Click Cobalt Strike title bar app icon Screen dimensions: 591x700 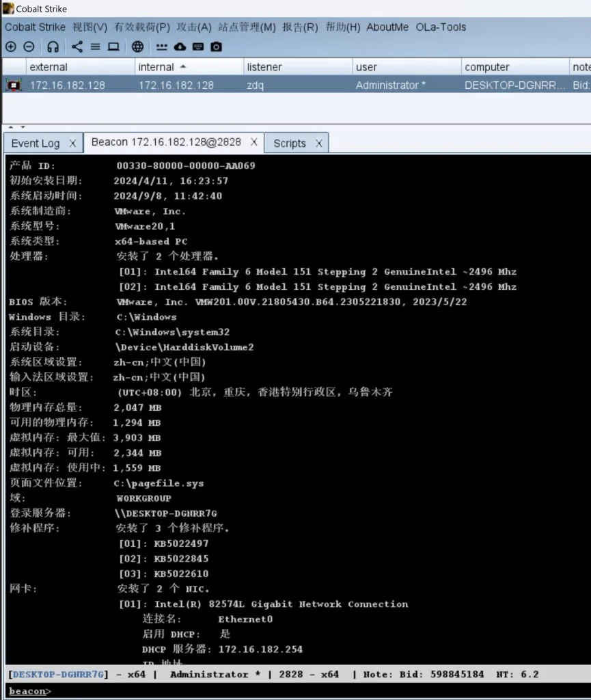[x=8, y=8]
